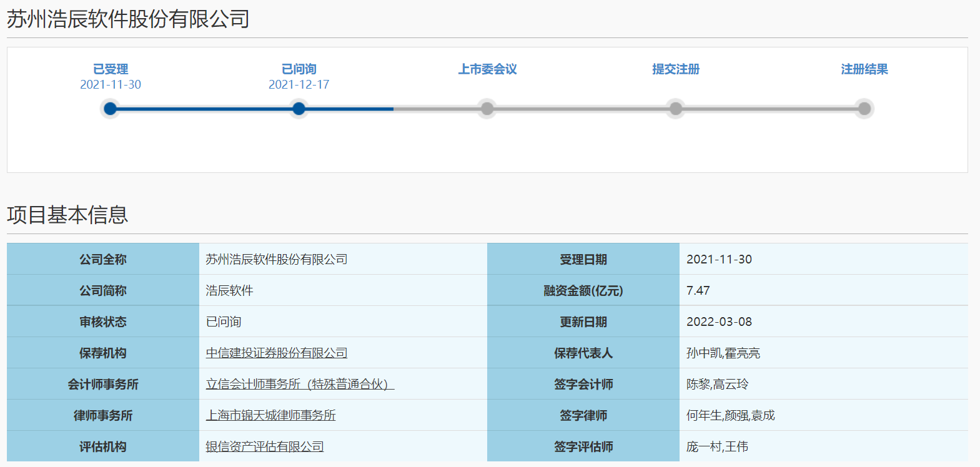
Task: Open the 上海市锦天城律师事务所 link
Action: (271, 415)
